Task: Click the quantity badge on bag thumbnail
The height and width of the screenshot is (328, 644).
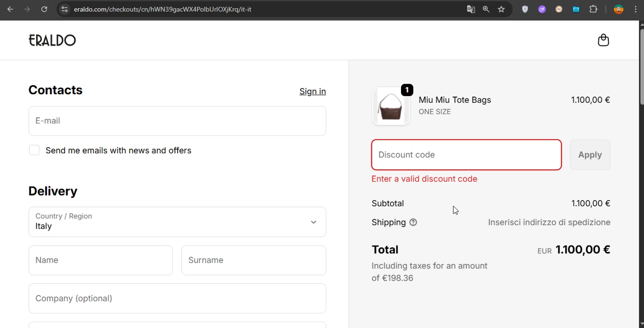Action: click(407, 90)
